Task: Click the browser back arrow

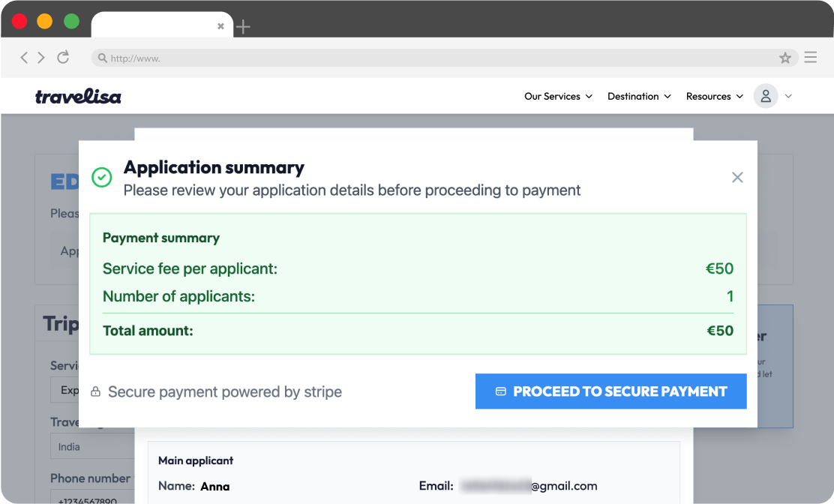Action: (24, 58)
